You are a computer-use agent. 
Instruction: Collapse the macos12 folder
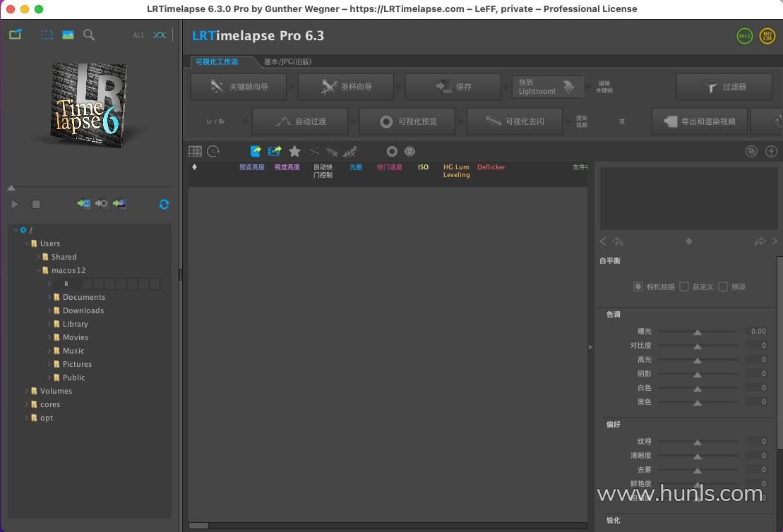click(x=38, y=270)
